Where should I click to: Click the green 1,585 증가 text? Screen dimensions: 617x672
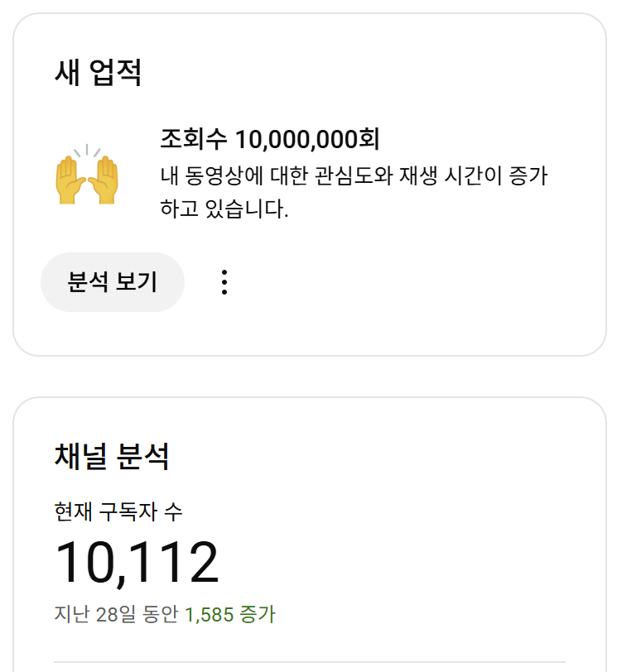coord(229,614)
